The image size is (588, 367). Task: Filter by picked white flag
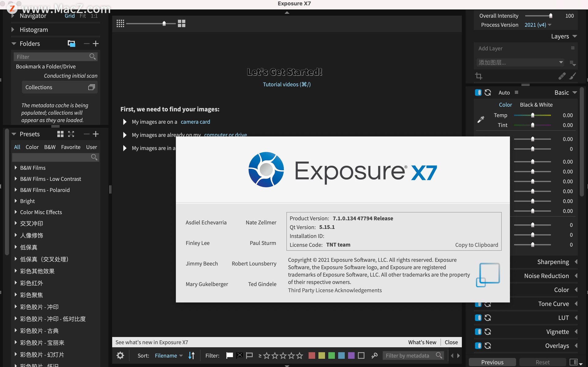point(229,355)
